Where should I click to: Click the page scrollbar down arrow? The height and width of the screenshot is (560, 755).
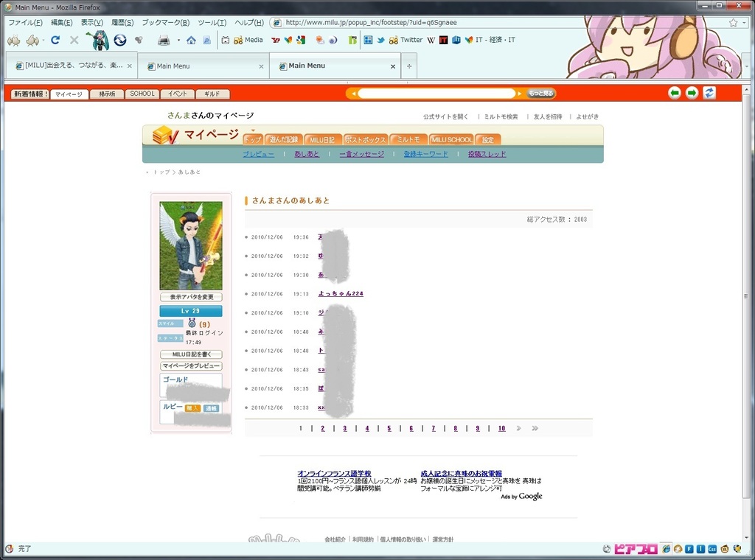(x=747, y=538)
